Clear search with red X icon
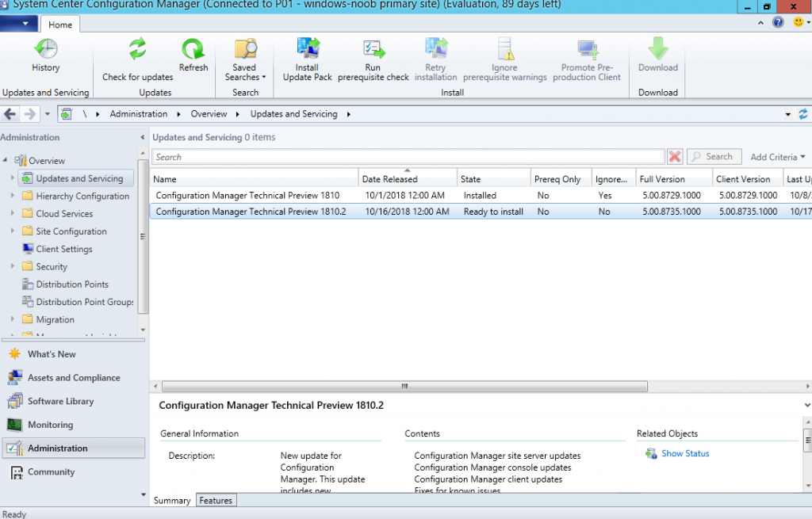812x519 pixels. click(674, 156)
